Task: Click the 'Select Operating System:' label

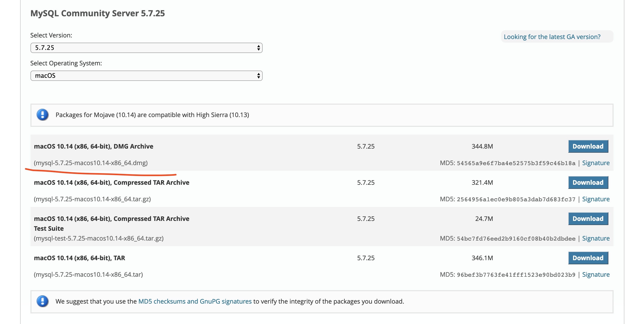Action: click(x=66, y=63)
